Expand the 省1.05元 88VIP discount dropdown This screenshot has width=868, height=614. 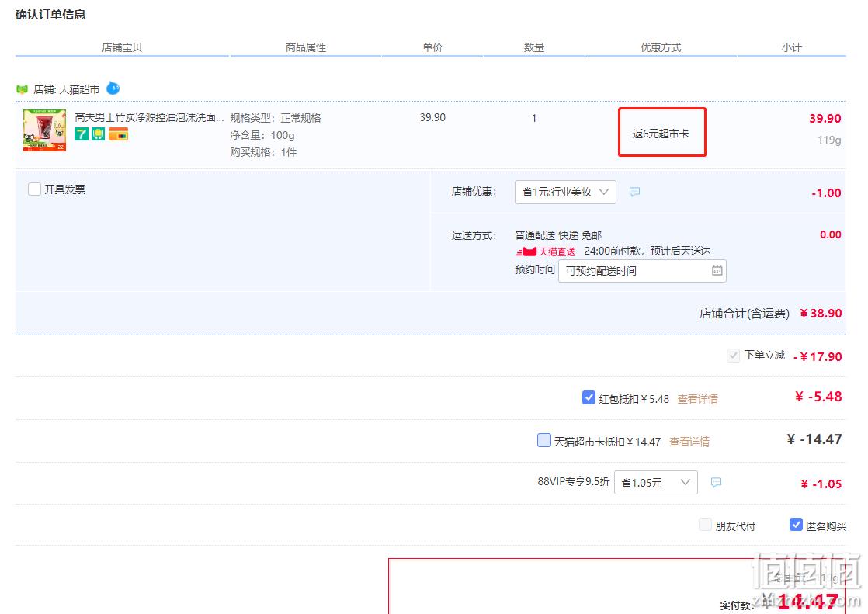click(655, 483)
